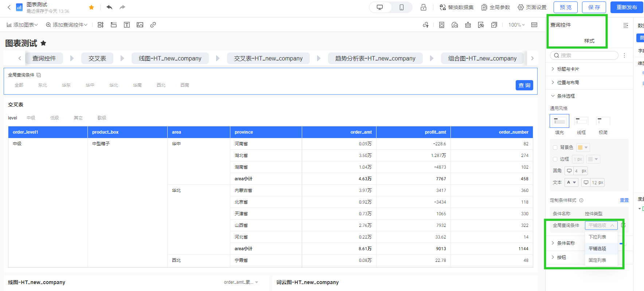This screenshot has width=644, height=291.
Task: Switch to the 交叉表 tab
Action: pyautogui.click(x=97, y=58)
